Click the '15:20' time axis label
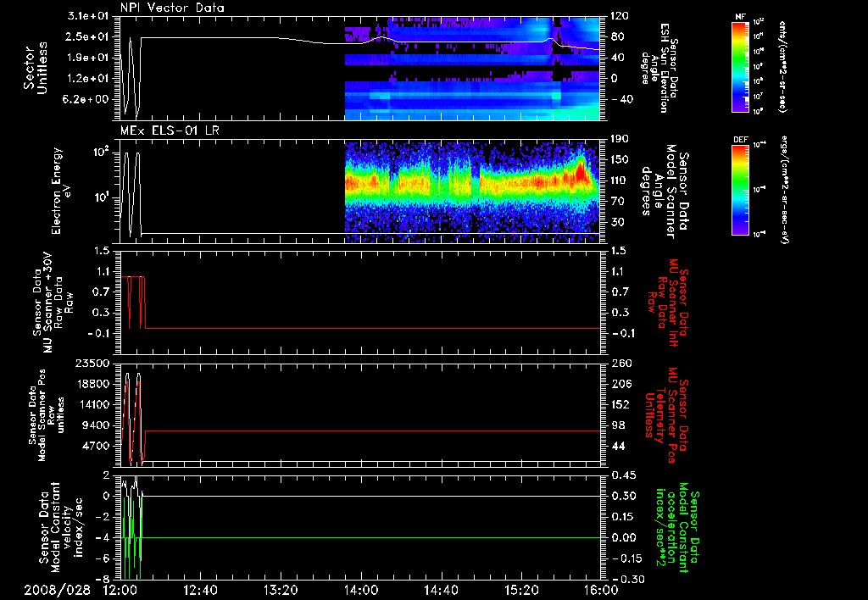868x600 pixels. click(521, 590)
